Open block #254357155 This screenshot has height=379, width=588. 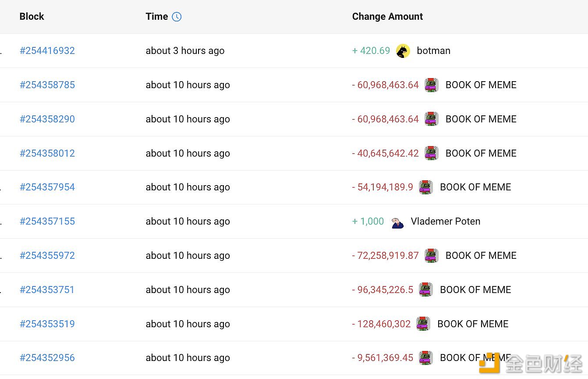click(47, 222)
